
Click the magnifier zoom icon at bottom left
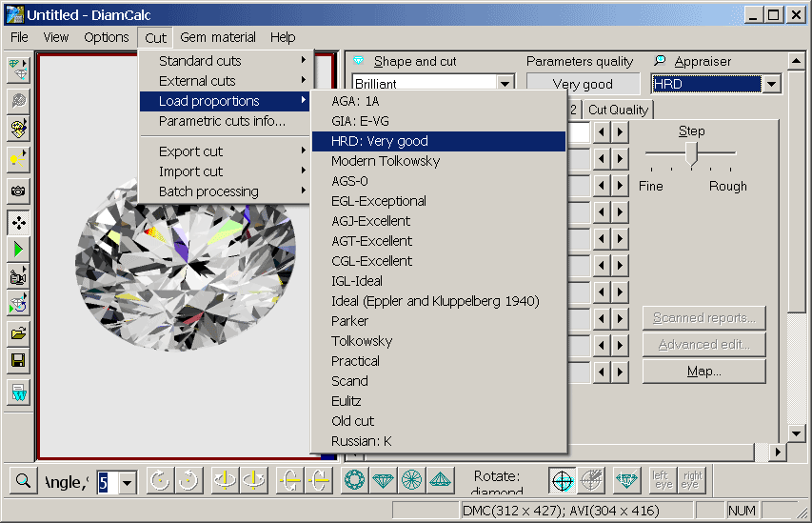tap(22, 481)
